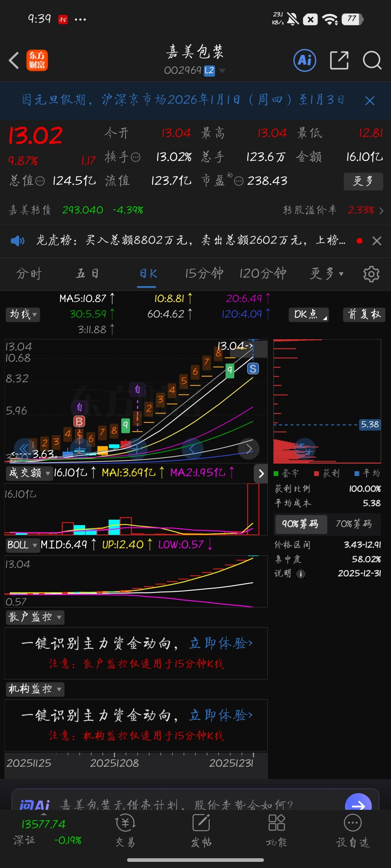Tap the 套牢 green legend swatch
Image resolution: width=391 pixels, height=868 pixels.
coord(276,474)
